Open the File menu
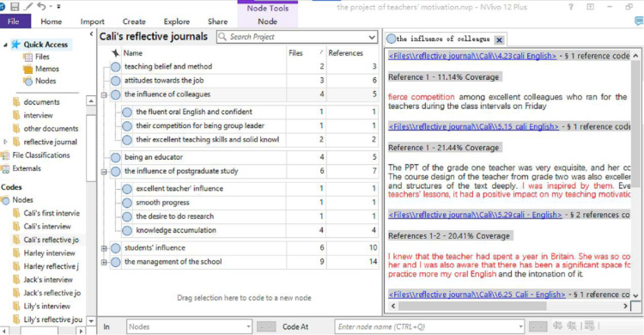The image size is (644, 335). click(x=14, y=21)
